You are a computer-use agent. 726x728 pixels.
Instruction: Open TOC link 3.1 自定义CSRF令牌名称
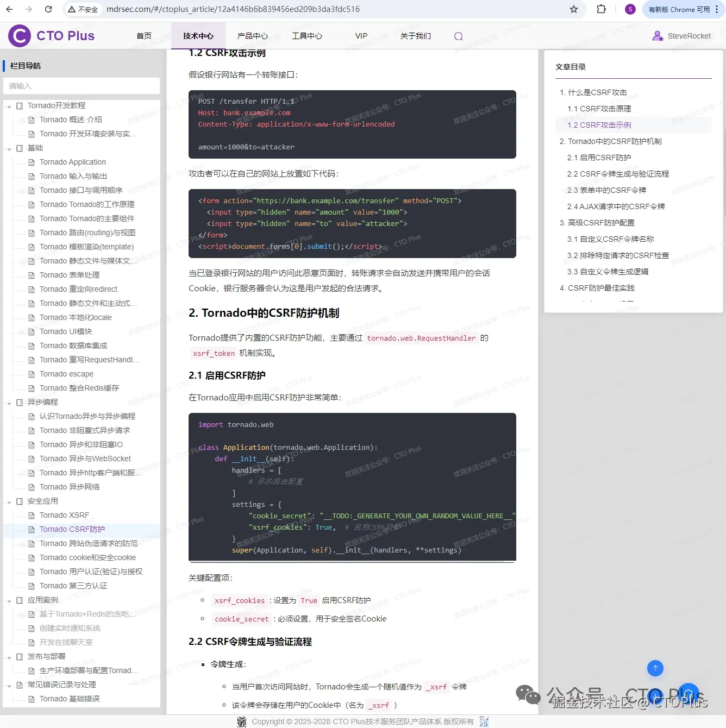pos(610,239)
